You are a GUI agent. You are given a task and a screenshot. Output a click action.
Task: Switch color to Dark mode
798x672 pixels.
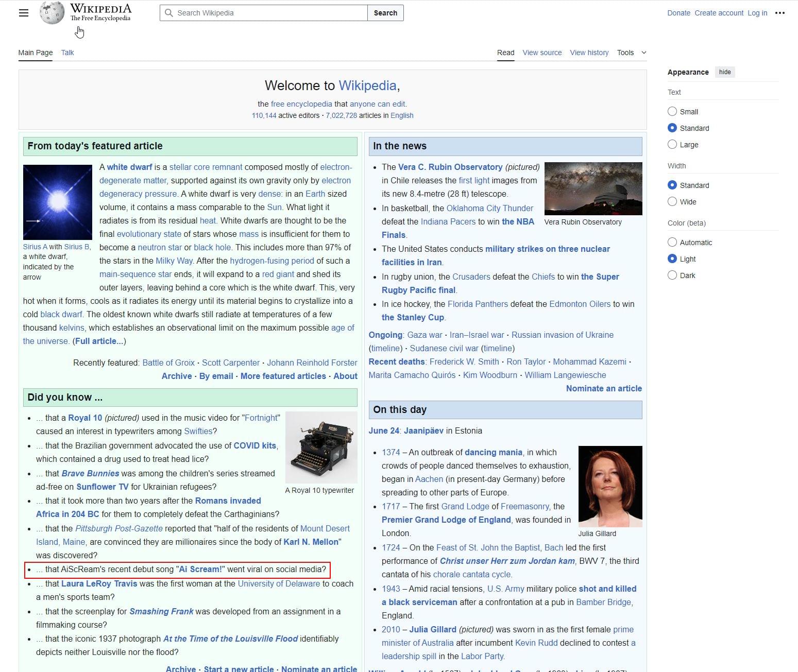coord(672,275)
